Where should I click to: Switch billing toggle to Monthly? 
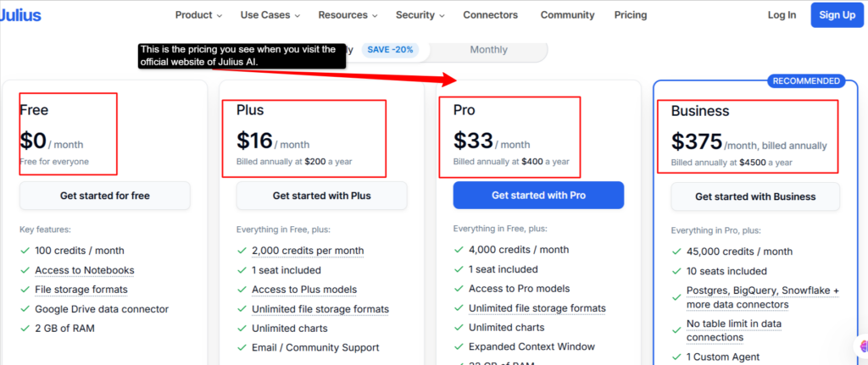click(x=488, y=50)
